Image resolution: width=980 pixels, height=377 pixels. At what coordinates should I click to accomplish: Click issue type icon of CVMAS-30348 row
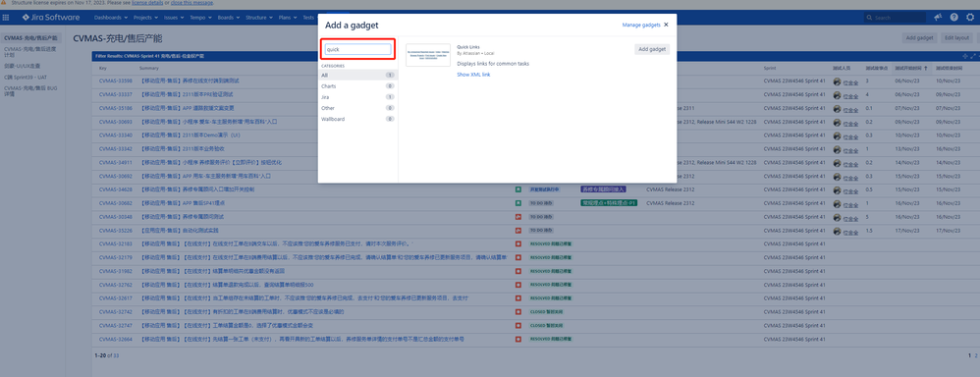point(518,217)
